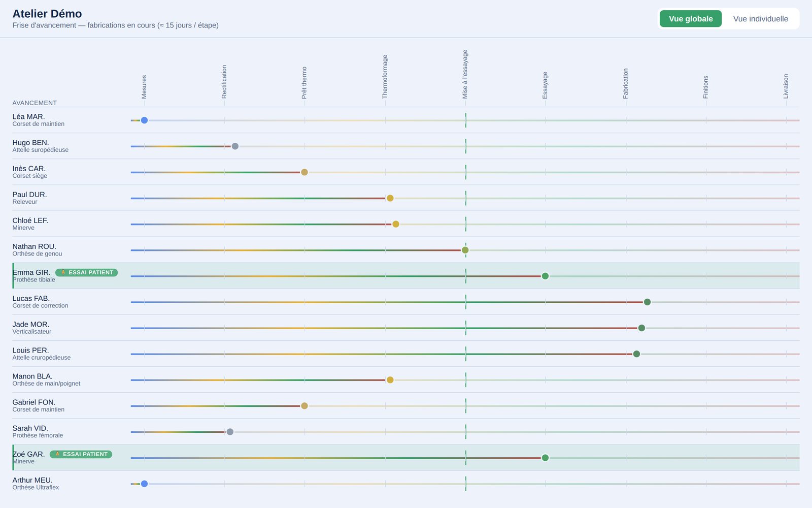Click Léa MAR. blue progress dot
This screenshot has width=812, height=508.
pyautogui.click(x=144, y=120)
